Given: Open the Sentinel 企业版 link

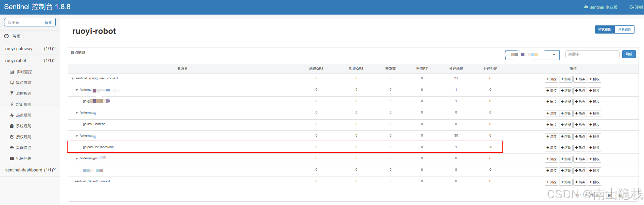Looking at the screenshot, I should 601,7.
